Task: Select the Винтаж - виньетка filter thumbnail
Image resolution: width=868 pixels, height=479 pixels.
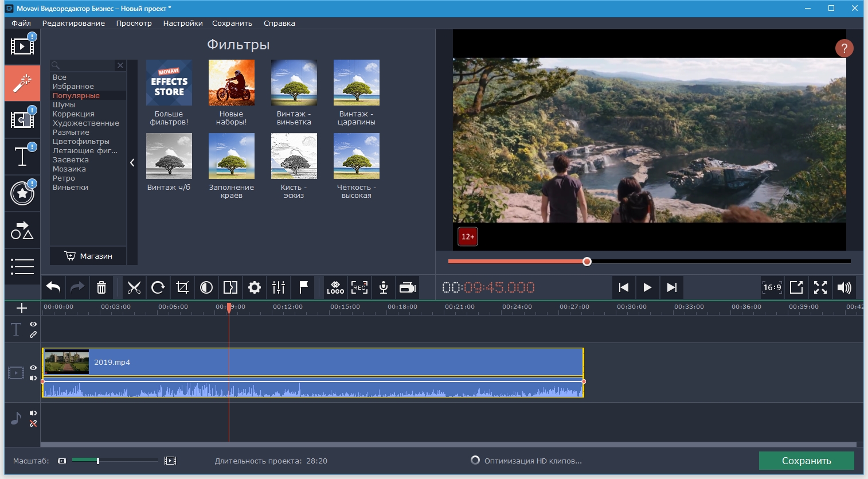Action: click(294, 83)
